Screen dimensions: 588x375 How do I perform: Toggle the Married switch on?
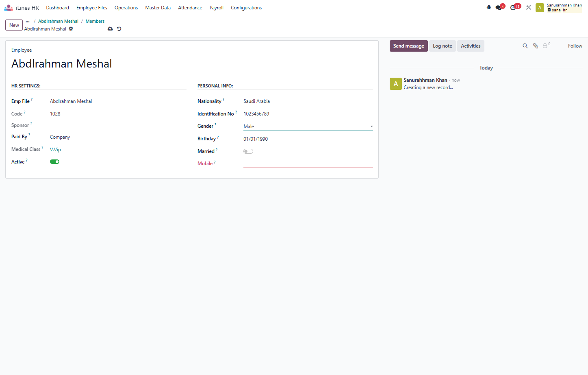click(248, 151)
